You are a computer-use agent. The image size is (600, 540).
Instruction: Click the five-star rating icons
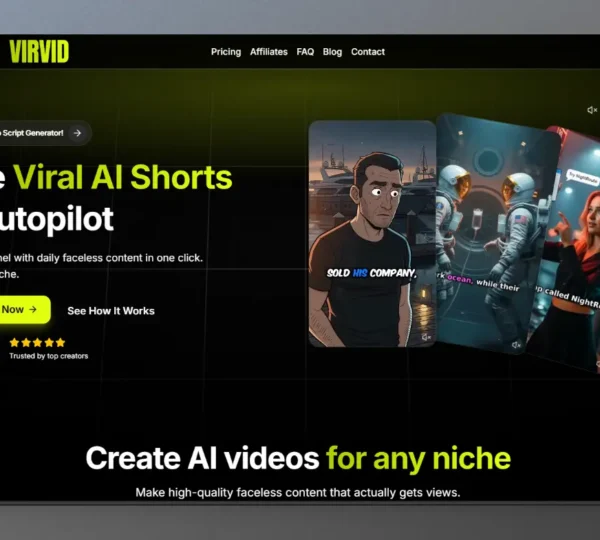tap(37, 343)
